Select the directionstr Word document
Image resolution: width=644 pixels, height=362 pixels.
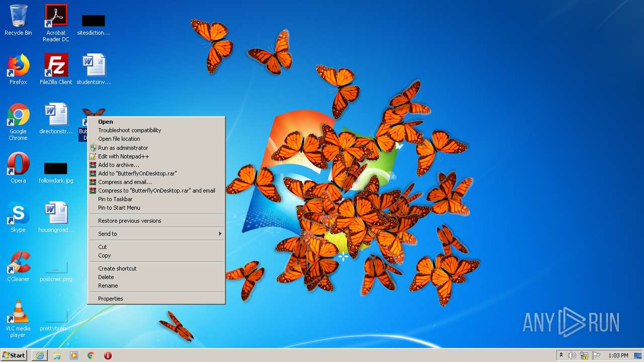[x=56, y=119]
